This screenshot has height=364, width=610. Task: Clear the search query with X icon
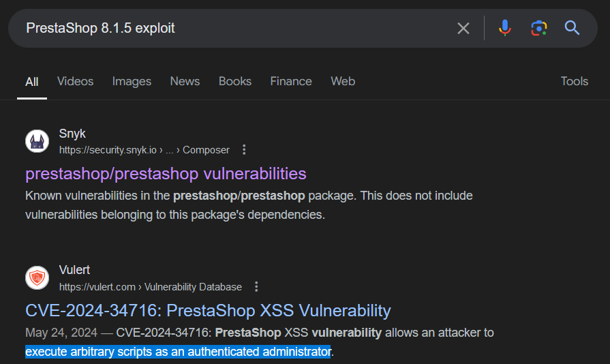point(463,28)
